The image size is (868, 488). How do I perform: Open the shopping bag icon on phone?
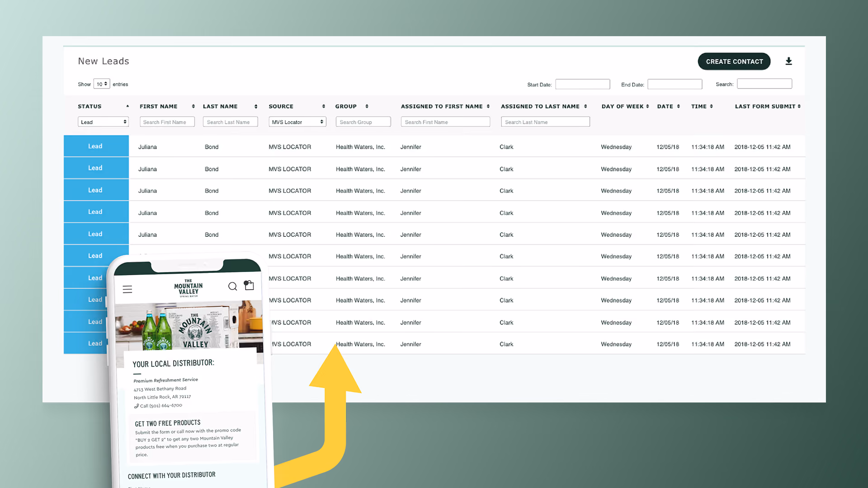(x=249, y=285)
